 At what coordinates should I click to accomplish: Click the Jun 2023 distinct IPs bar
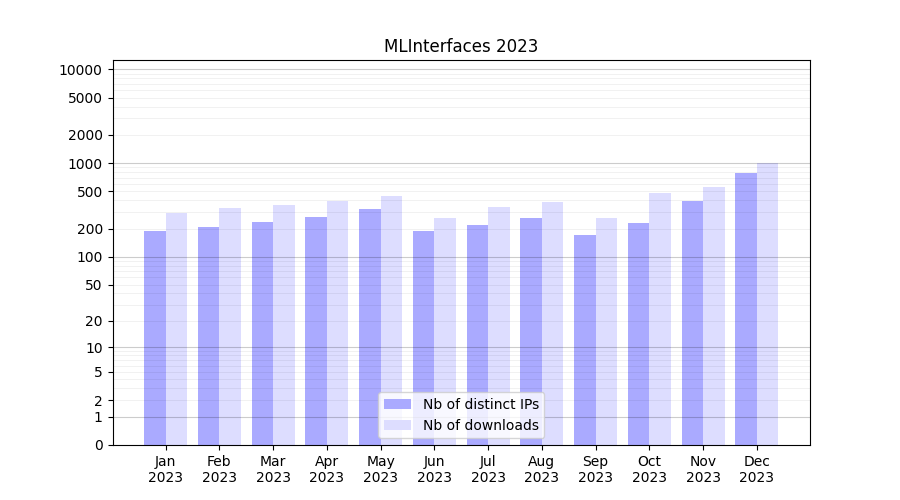pos(424,338)
